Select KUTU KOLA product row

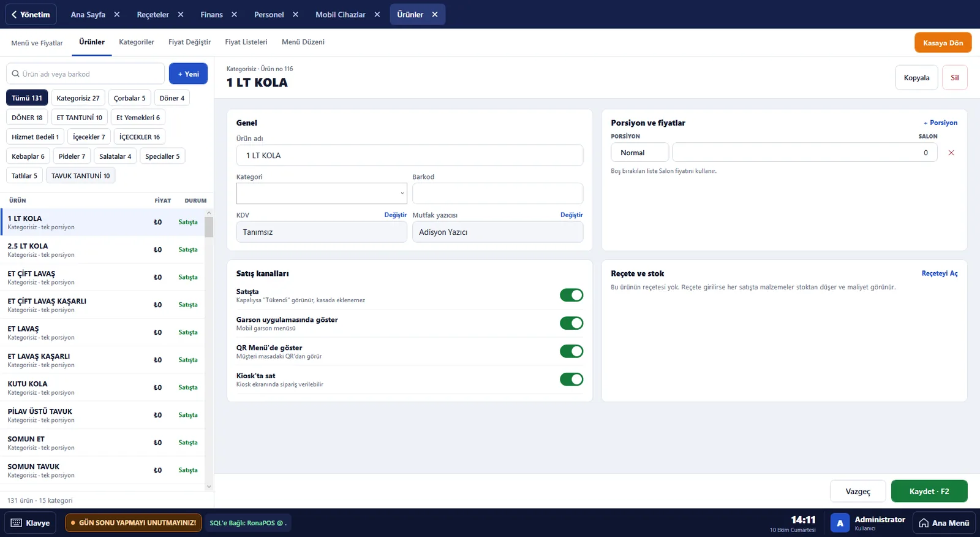(x=103, y=387)
